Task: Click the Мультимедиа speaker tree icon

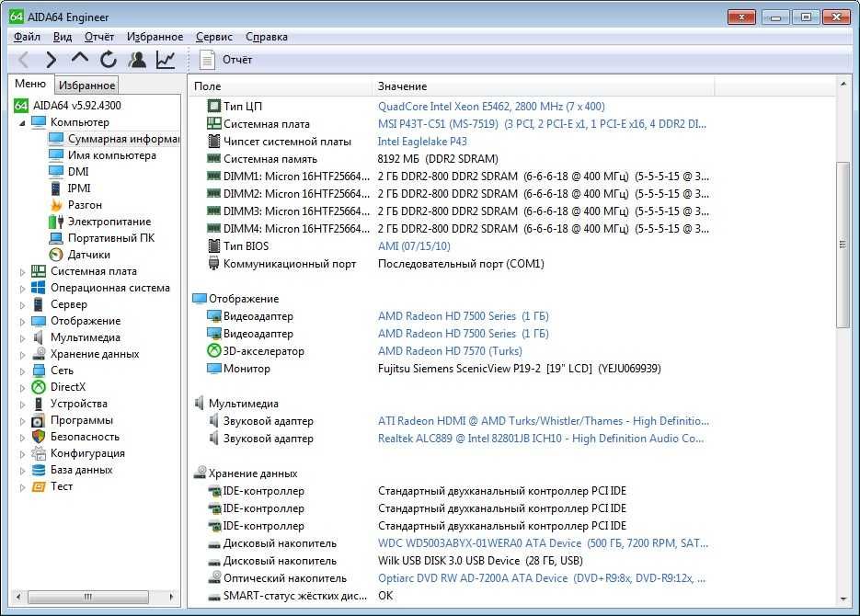Action: click(x=39, y=337)
